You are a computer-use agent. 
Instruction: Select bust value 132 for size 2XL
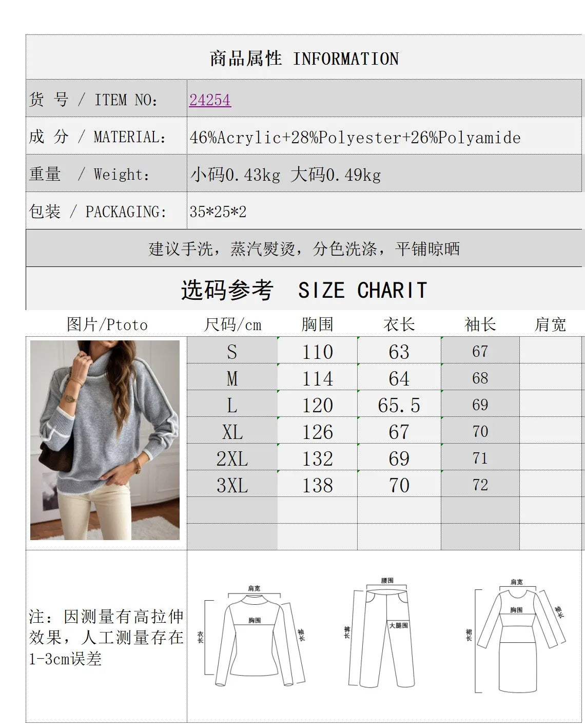pos(318,458)
